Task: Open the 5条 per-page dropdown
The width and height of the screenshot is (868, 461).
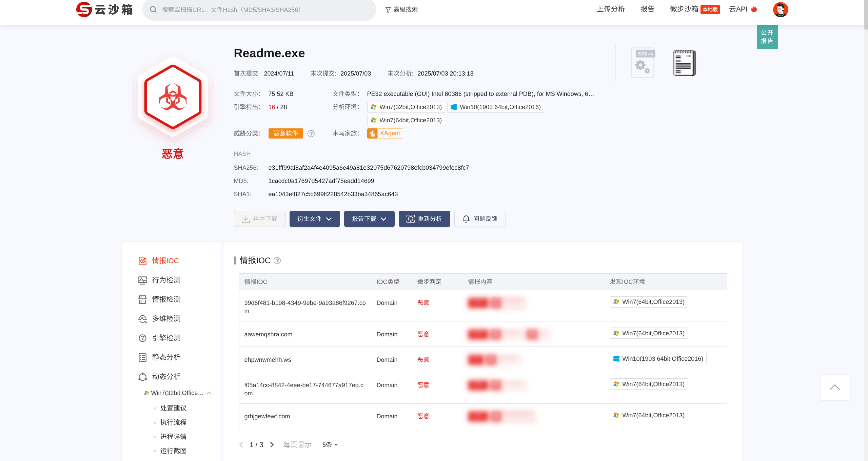Action: [x=330, y=445]
